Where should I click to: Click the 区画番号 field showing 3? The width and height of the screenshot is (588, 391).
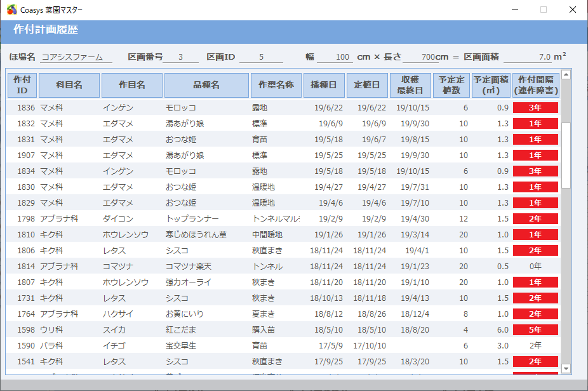(181, 57)
